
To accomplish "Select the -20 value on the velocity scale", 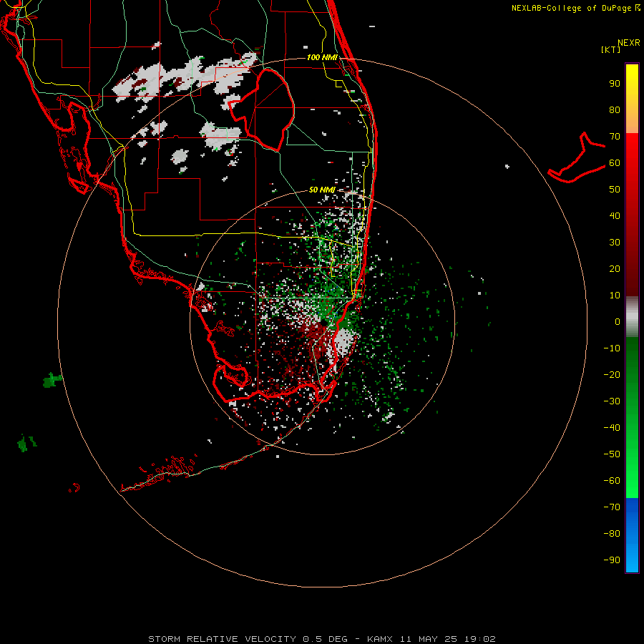I will point(612,374).
